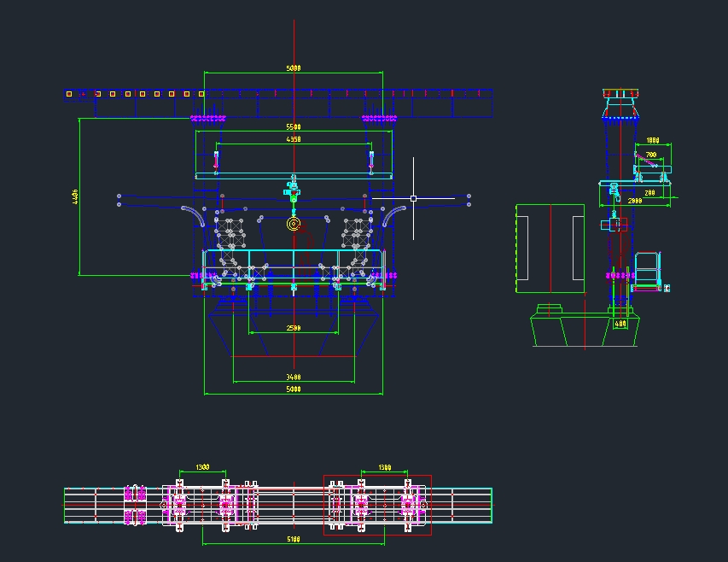
Task: Select the 2500 dimension value
Action: pyautogui.click(x=294, y=328)
